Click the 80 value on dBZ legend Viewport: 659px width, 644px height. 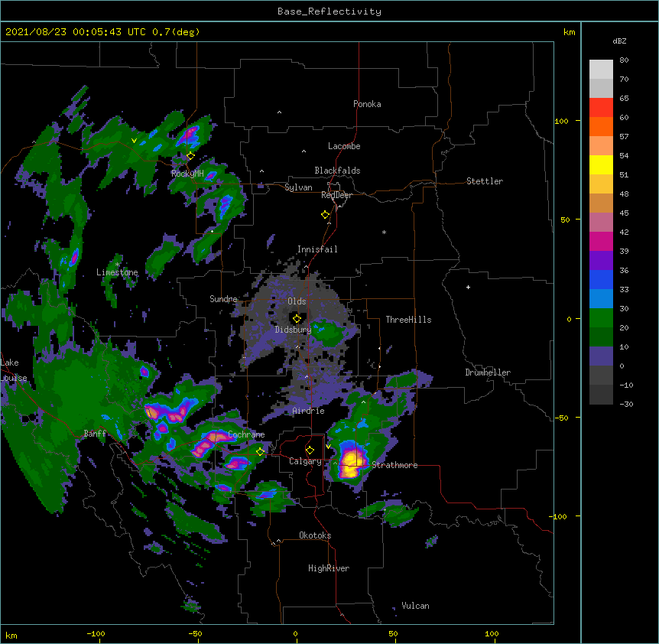click(x=624, y=60)
